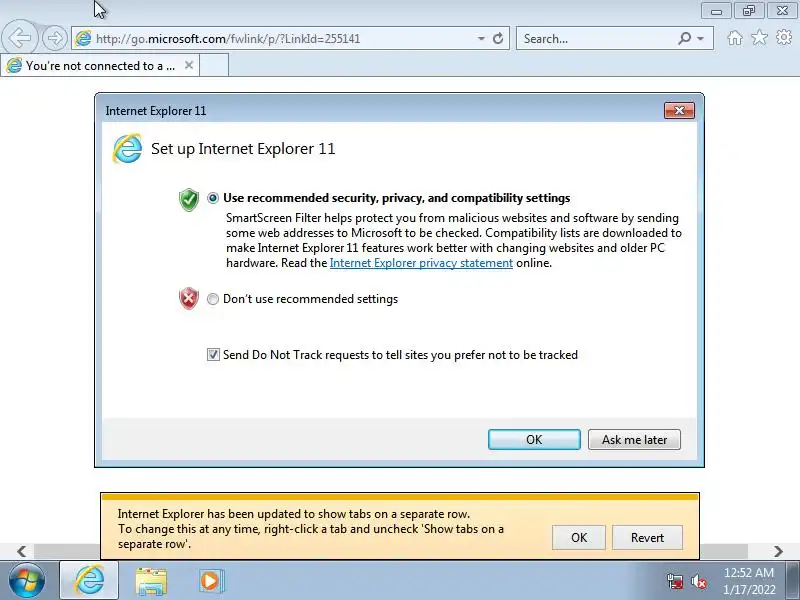Open Windows Media Player from taskbar

(x=209, y=581)
